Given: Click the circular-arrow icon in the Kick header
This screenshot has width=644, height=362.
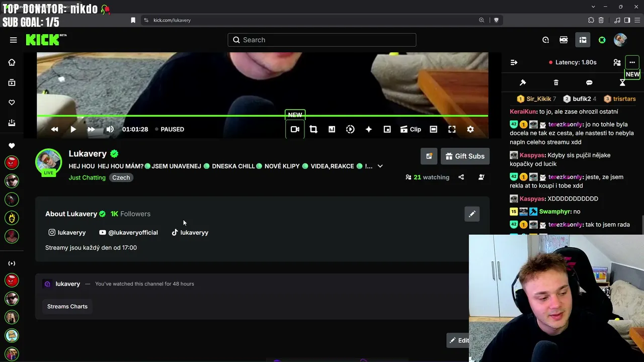Looking at the screenshot, I should (546, 40).
